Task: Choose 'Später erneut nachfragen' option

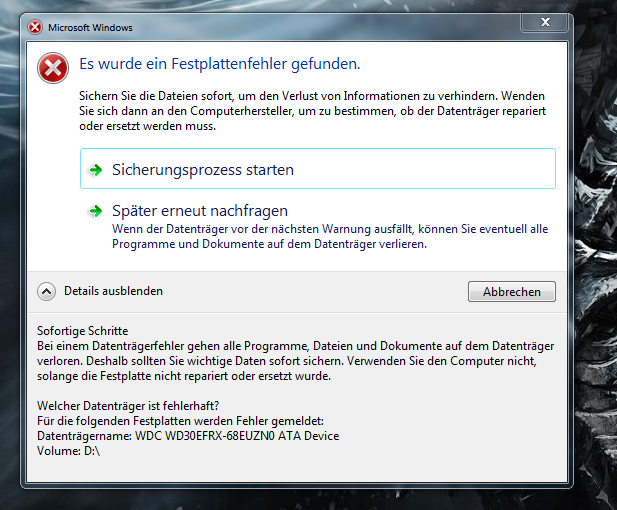Action: click(318, 227)
